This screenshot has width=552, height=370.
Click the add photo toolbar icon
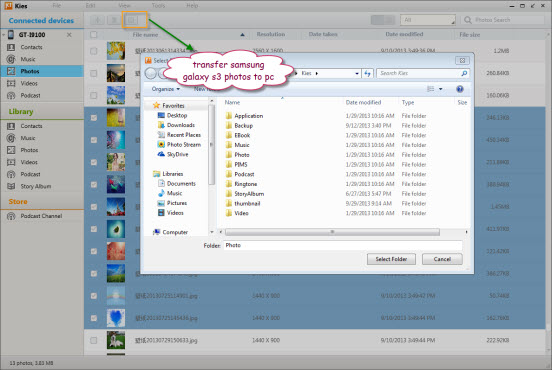pyautogui.click(x=97, y=20)
